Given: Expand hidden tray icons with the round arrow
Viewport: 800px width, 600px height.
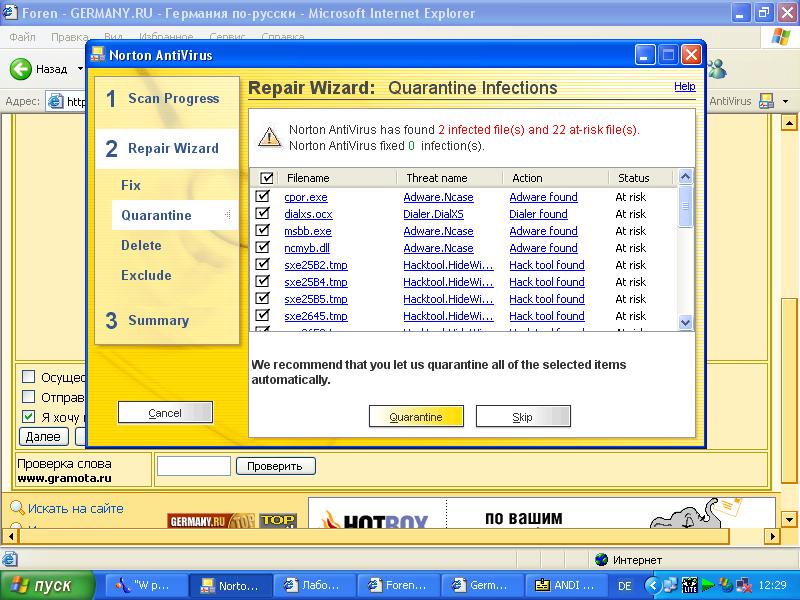Looking at the screenshot, I should pos(653,585).
